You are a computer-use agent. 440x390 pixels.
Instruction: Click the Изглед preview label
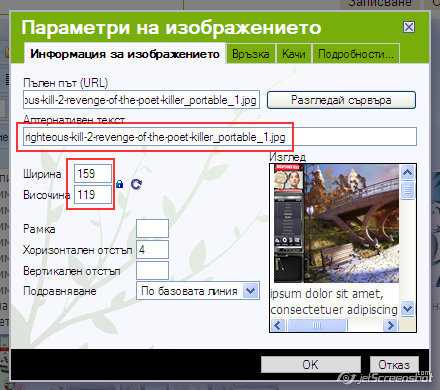click(287, 157)
